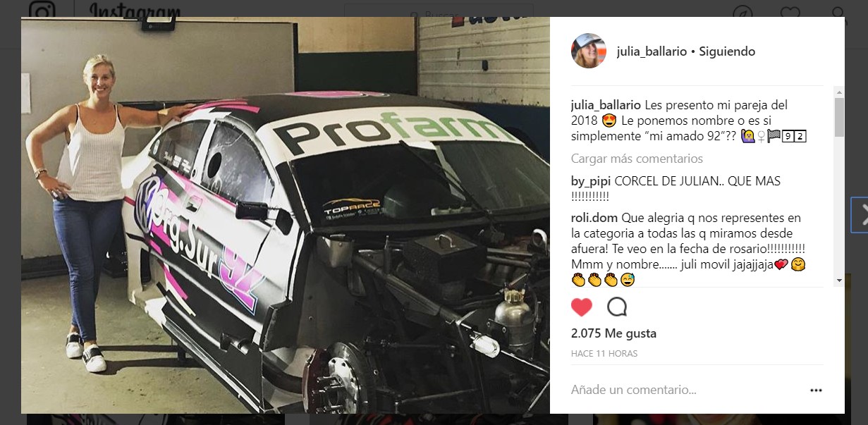Open the HACE 11 HORAS timestamp
This screenshot has height=425, width=868.
(x=604, y=354)
